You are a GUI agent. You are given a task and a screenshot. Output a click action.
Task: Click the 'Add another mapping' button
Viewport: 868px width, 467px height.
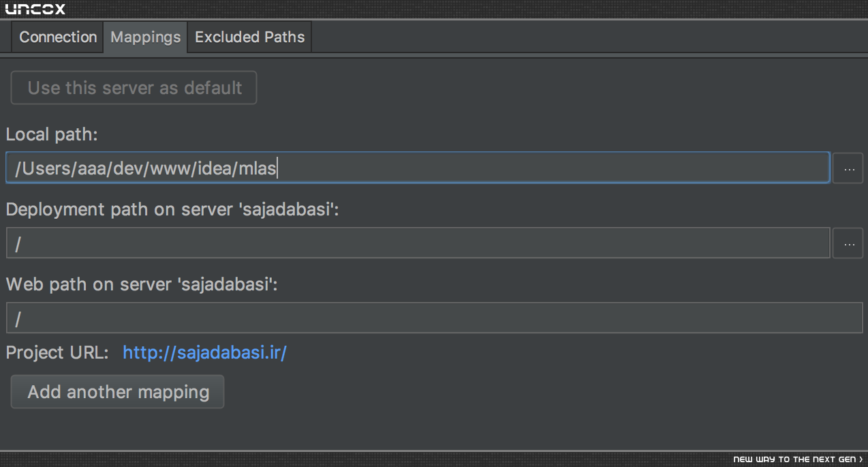(118, 392)
